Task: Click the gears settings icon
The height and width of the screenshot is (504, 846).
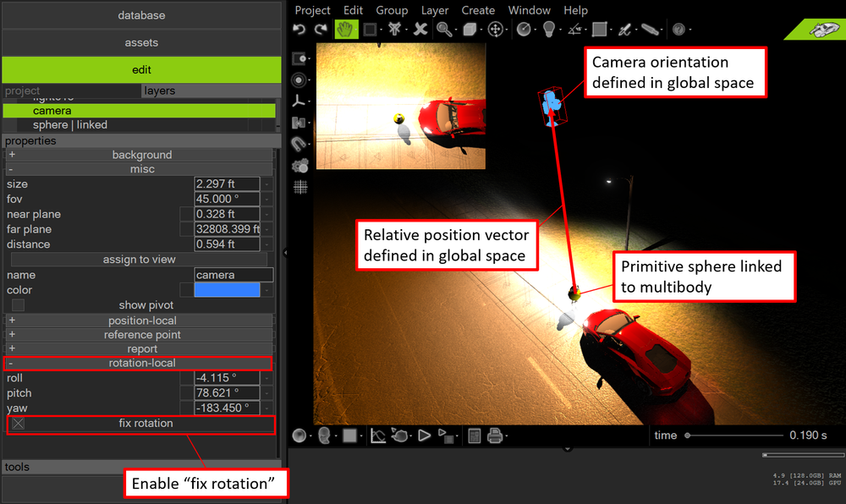Action: coord(300,166)
